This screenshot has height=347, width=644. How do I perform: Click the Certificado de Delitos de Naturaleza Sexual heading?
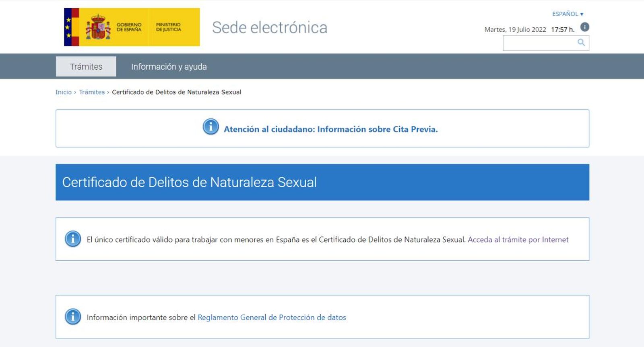coord(190,182)
